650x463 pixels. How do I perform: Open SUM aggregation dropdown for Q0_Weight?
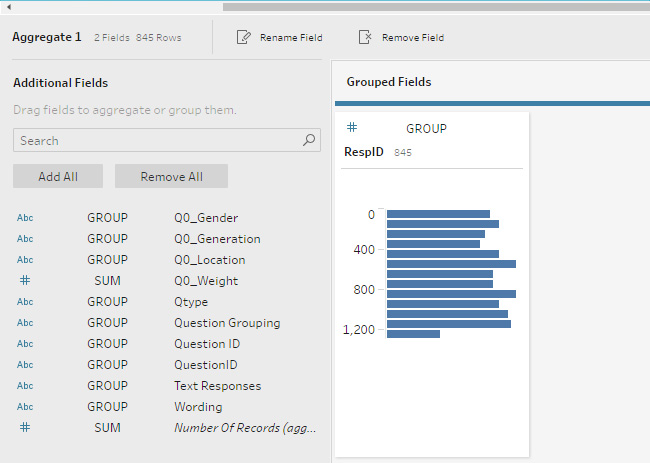107,281
